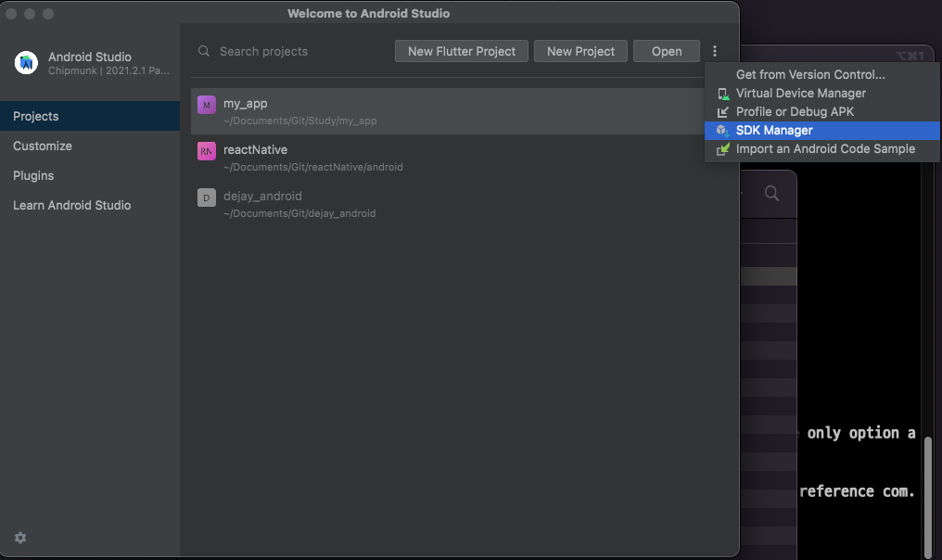This screenshot has width=942, height=560.
Task: Open the three-dot more actions menu
Action: (715, 51)
